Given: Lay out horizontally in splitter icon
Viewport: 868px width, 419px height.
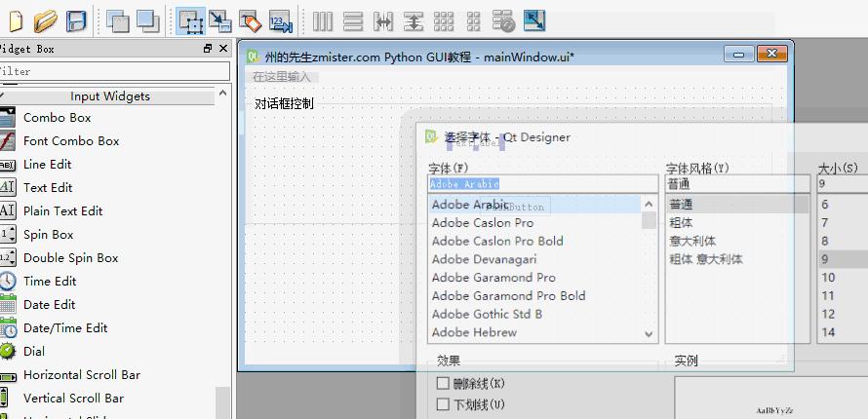Looking at the screenshot, I should [383, 21].
